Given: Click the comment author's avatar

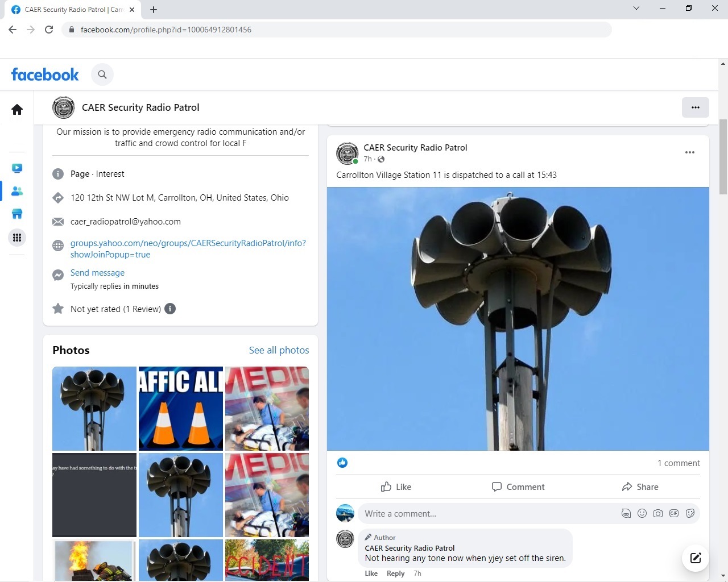Looking at the screenshot, I should click(345, 538).
